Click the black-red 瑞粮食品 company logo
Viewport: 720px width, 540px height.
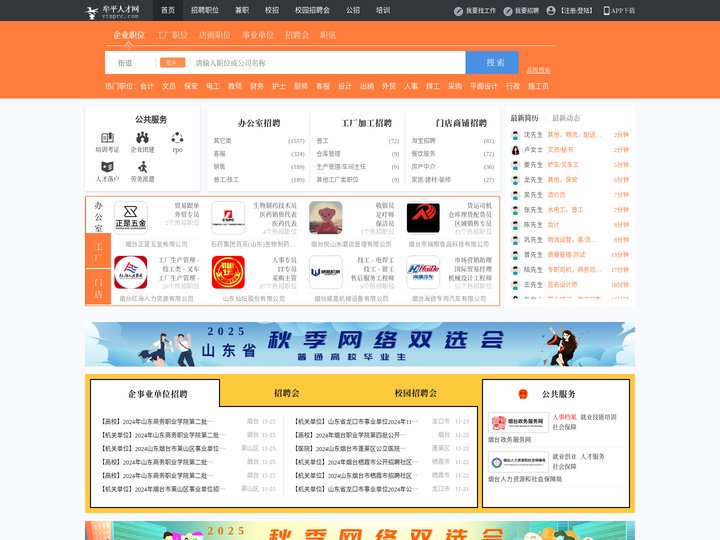click(x=423, y=218)
